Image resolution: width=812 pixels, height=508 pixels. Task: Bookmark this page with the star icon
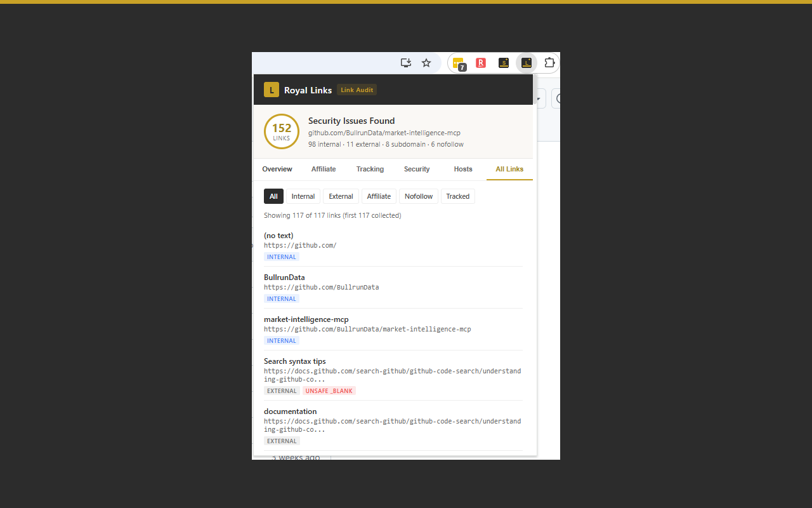426,63
